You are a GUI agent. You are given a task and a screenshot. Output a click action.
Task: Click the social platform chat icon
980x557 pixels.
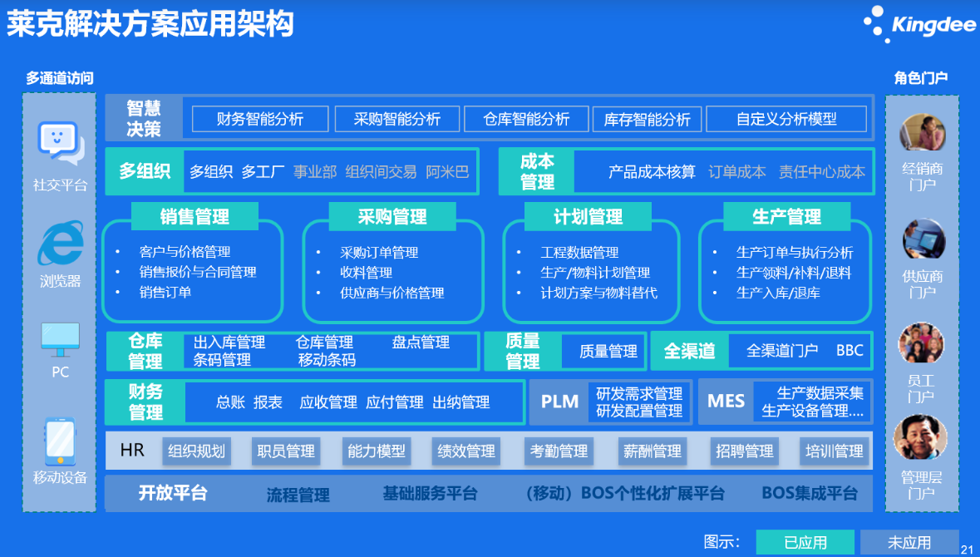coord(60,143)
